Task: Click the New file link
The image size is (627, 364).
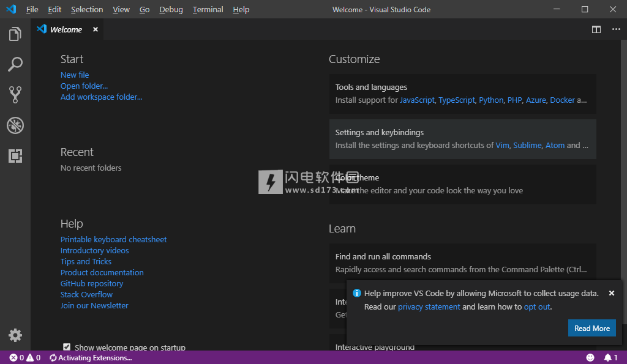Action: (x=75, y=75)
